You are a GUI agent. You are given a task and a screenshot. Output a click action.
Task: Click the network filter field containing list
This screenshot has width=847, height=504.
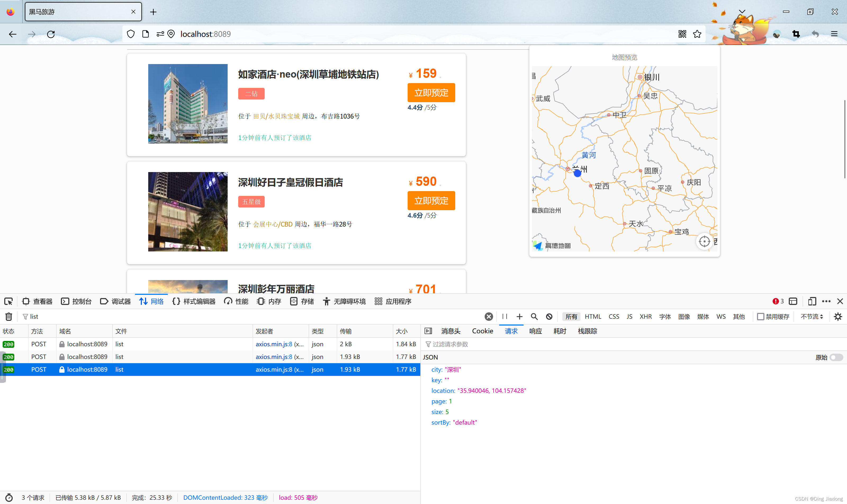click(251, 317)
